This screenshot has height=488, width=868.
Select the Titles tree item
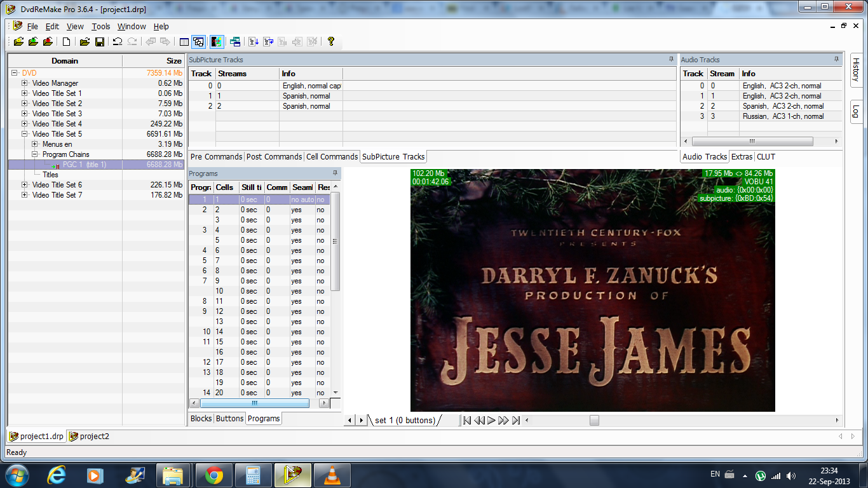click(x=50, y=175)
